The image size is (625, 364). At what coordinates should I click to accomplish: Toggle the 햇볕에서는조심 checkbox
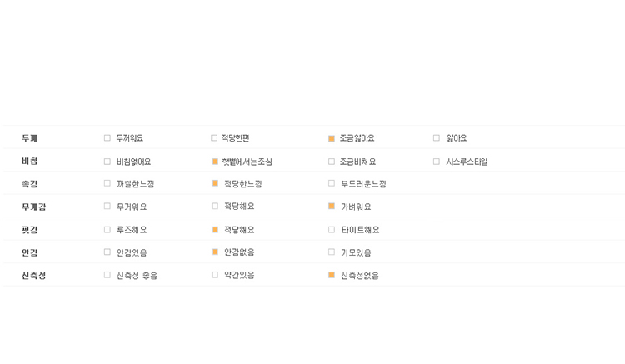[215, 162]
